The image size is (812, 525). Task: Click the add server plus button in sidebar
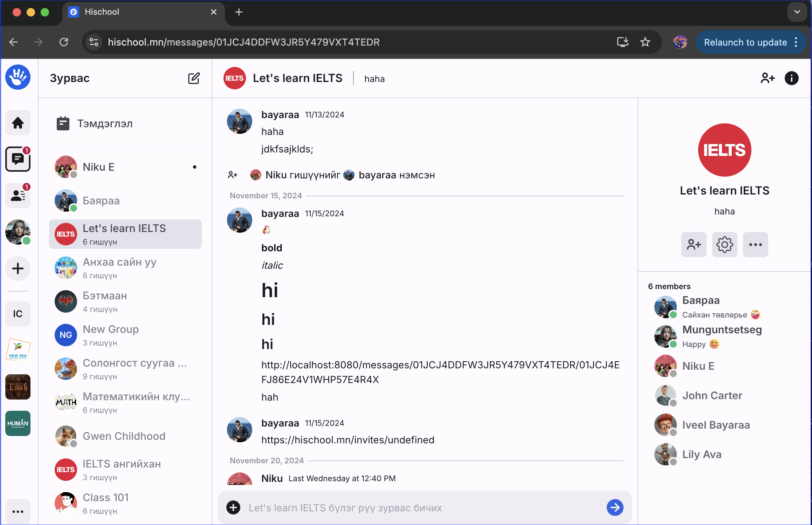tap(18, 269)
